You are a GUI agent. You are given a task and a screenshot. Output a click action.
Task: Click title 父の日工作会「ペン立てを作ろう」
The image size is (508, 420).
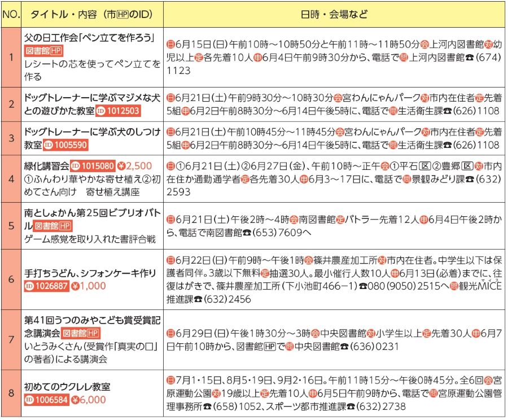pyautogui.click(x=90, y=38)
